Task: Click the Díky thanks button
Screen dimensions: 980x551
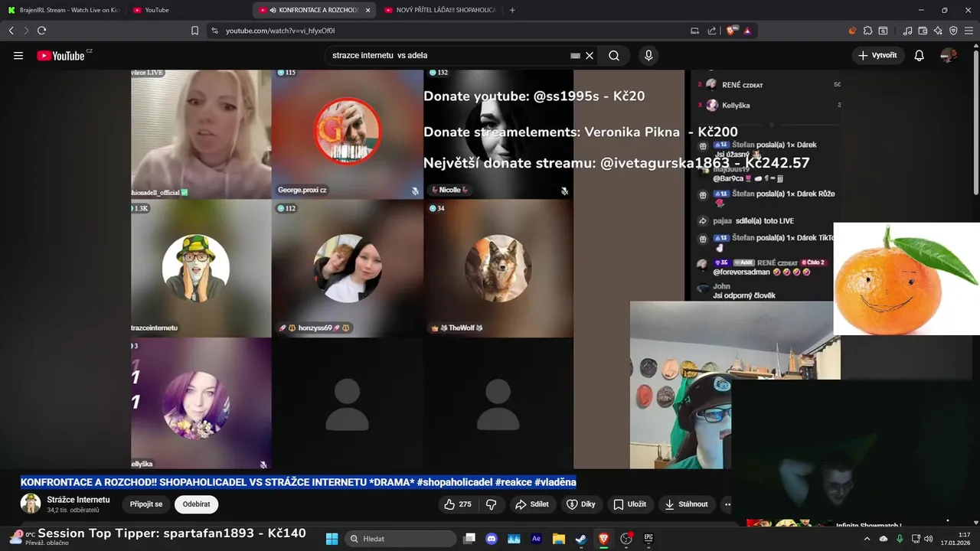Action: [x=581, y=504]
